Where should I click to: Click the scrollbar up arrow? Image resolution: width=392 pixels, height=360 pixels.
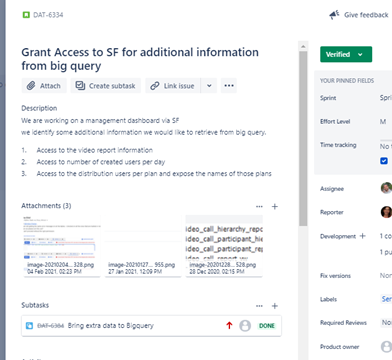tap(303, 46)
